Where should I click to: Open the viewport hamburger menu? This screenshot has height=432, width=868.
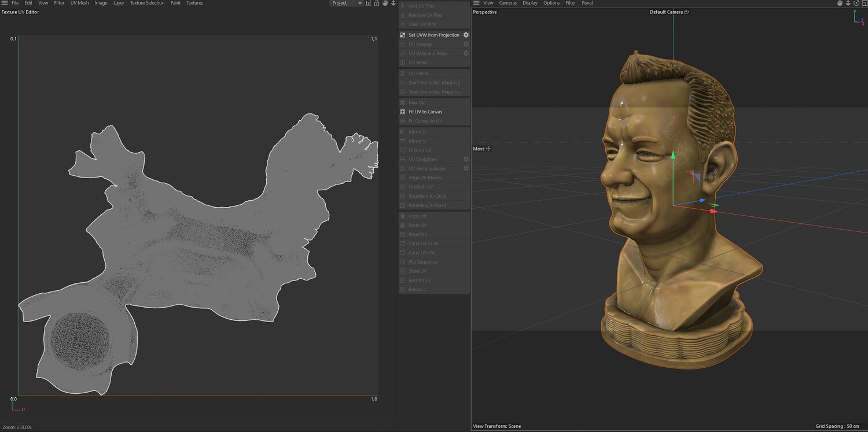(x=477, y=3)
